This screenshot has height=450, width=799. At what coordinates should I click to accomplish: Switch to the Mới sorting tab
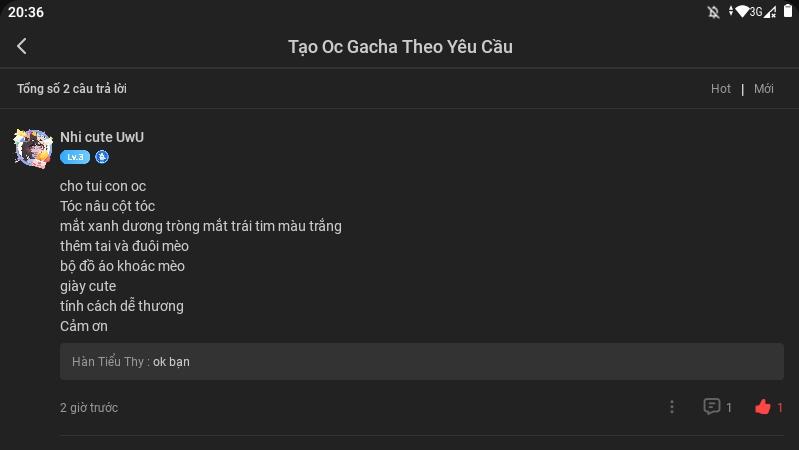pyautogui.click(x=764, y=89)
